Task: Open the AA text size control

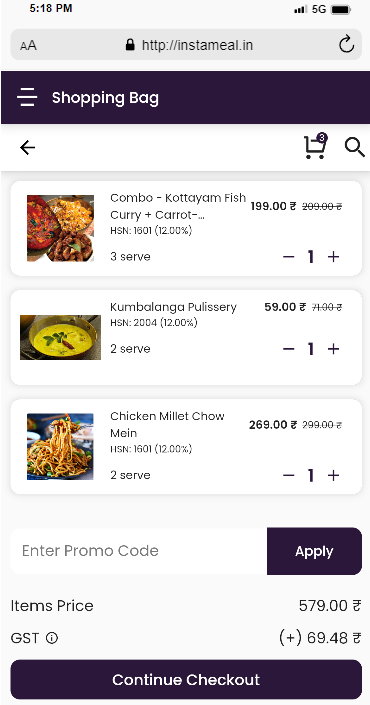Action: tap(28, 45)
